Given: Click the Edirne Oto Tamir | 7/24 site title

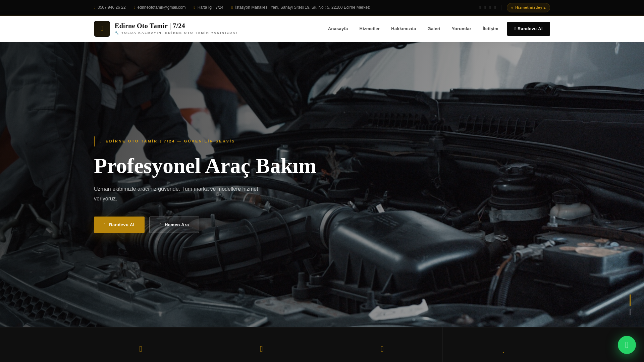Looking at the screenshot, I should pyautogui.click(x=150, y=26).
